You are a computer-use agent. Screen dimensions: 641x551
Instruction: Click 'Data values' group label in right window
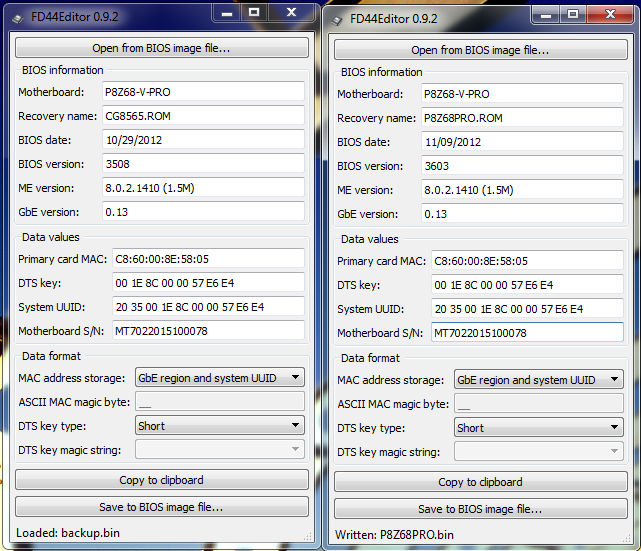[370, 239]
